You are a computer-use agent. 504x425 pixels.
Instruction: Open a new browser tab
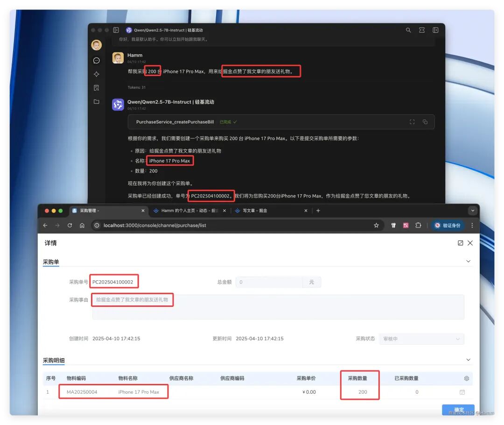point(318,211)
